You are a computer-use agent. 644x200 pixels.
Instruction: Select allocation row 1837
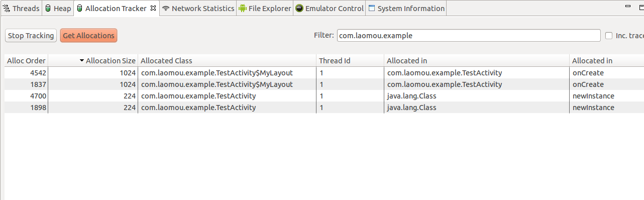pyautogui.click(x=324, y=84)
